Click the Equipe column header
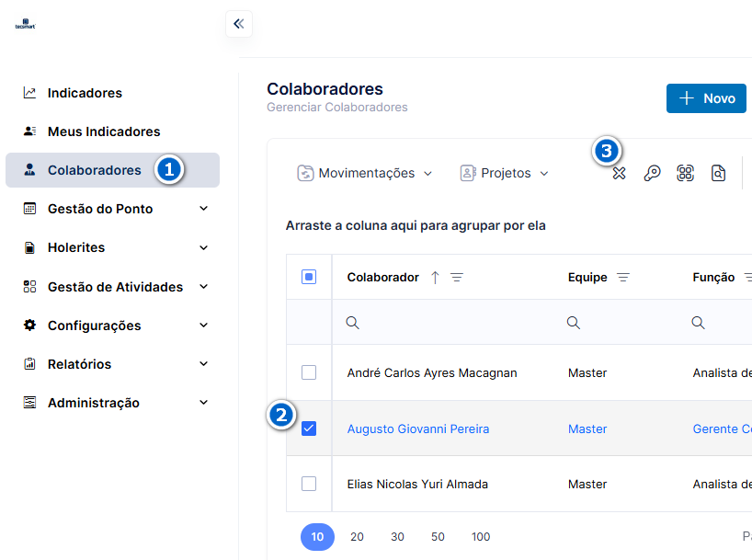The width and height of the screenshot is (752, 560). 587,278
